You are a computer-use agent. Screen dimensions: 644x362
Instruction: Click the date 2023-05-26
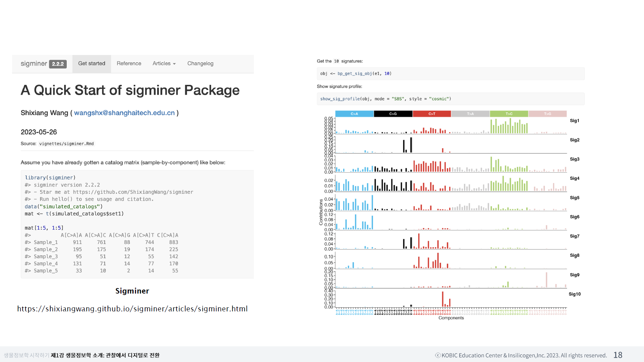click(39, 132)
